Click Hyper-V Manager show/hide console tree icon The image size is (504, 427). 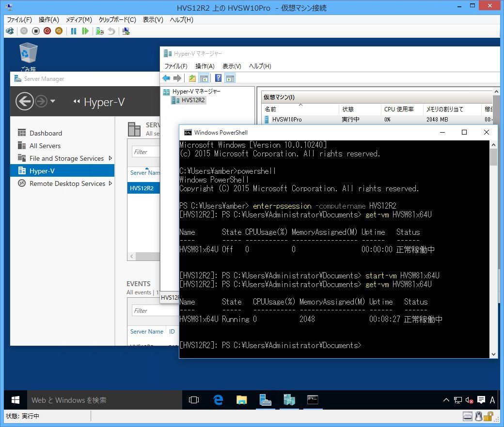point(204,78)
